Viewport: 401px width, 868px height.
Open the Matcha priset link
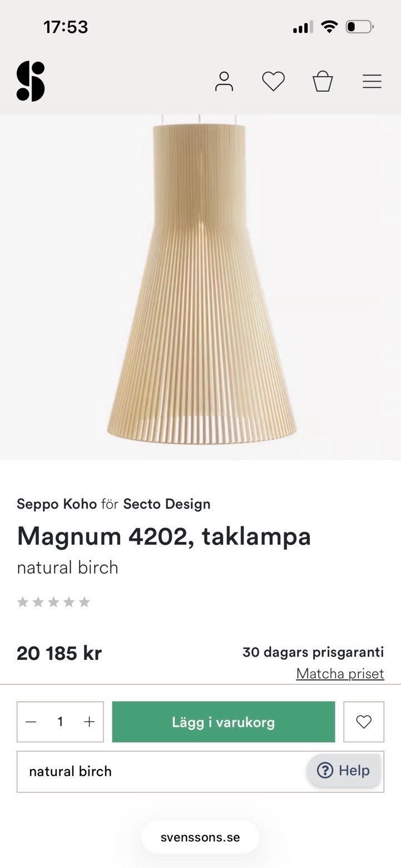pyautogui.click(x=340, y=673)
